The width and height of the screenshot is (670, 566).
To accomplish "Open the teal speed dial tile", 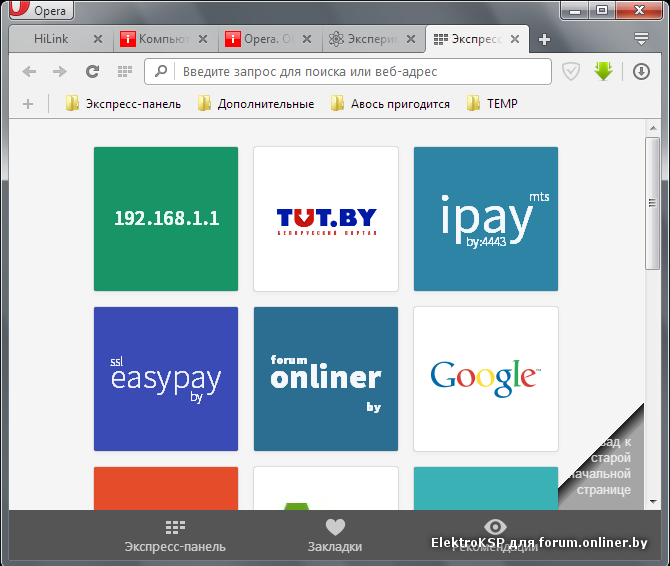I will point(486,488).
